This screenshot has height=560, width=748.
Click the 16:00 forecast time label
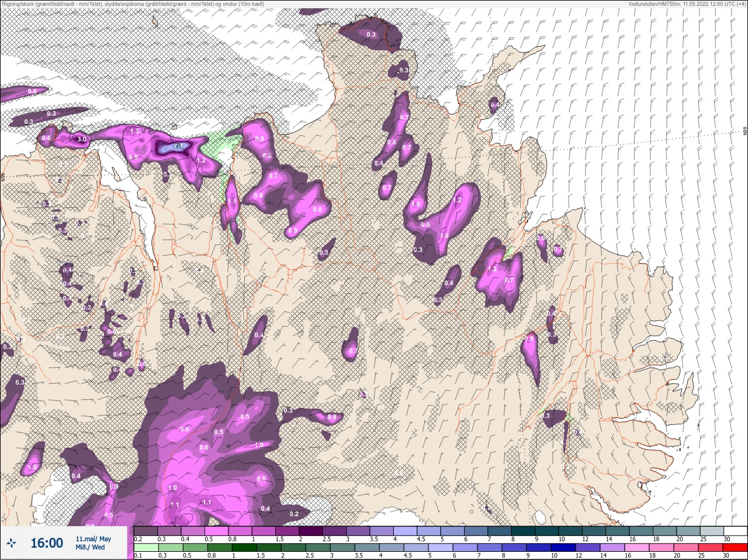click(47, 544)
